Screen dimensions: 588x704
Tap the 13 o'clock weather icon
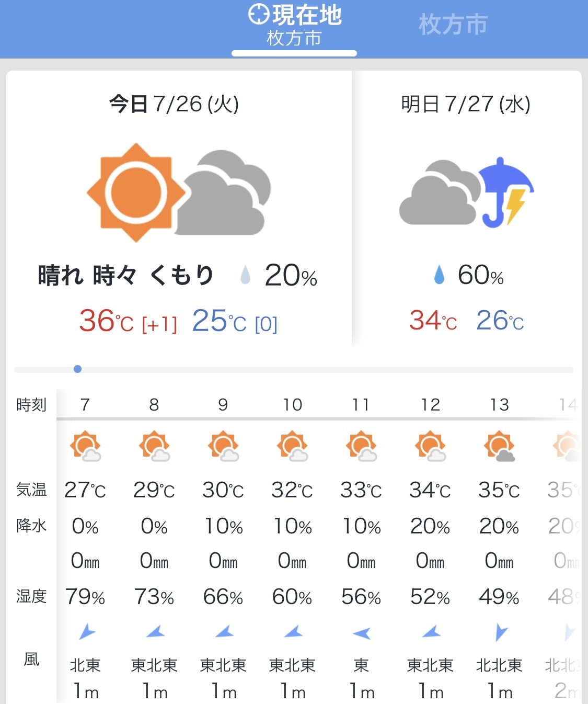tap(499, 446)
